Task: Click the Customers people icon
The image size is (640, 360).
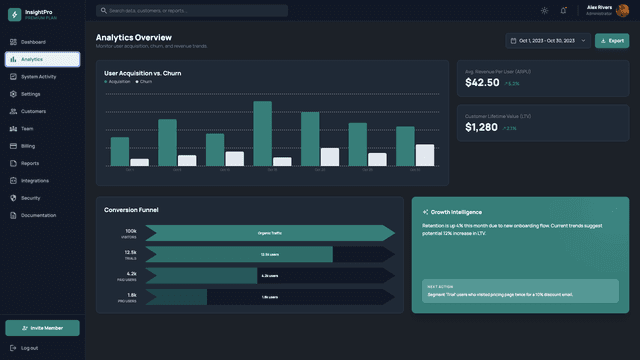Action: [x=13, y=111]
